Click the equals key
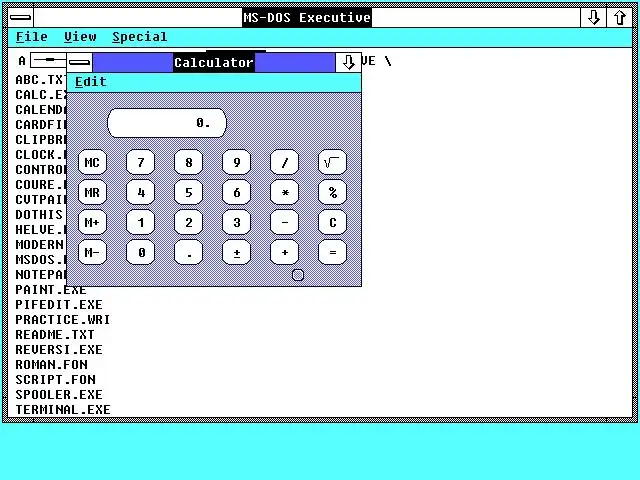Screen dimensions: 640x480 click(332, 252)
